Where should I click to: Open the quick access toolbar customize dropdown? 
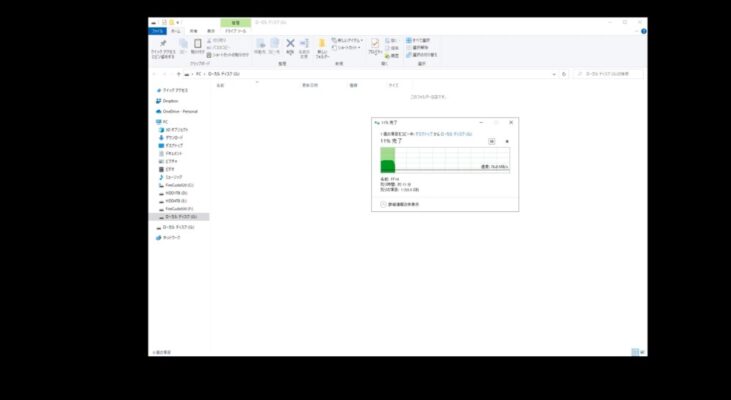[178, 22]
